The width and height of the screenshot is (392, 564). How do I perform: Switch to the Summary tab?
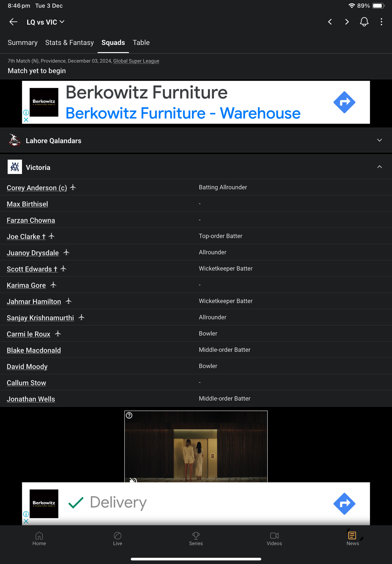pyautogui.click(x=23, y=43)
